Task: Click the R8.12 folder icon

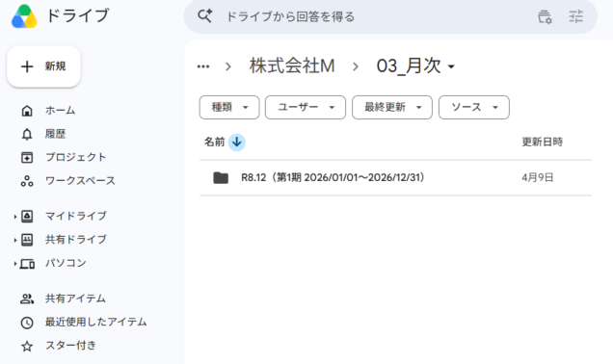Action: [x=221, y=178]
